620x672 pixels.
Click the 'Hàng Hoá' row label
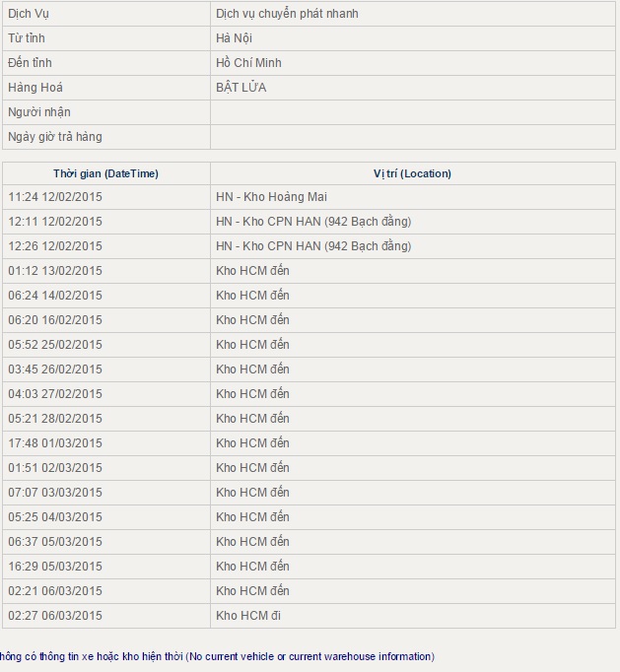pyautogui.click(x=34, y=88)
